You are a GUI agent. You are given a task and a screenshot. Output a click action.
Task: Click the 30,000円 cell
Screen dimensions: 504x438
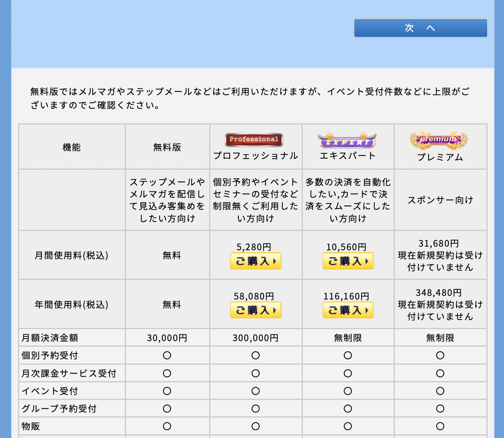point(167,338)
